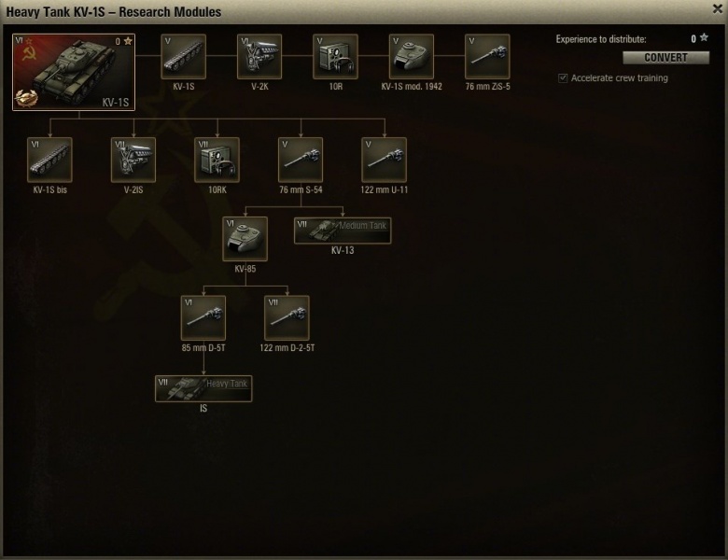Click the 10RK label text
Viewport: 728px width, 560px height.
point(217,189)
